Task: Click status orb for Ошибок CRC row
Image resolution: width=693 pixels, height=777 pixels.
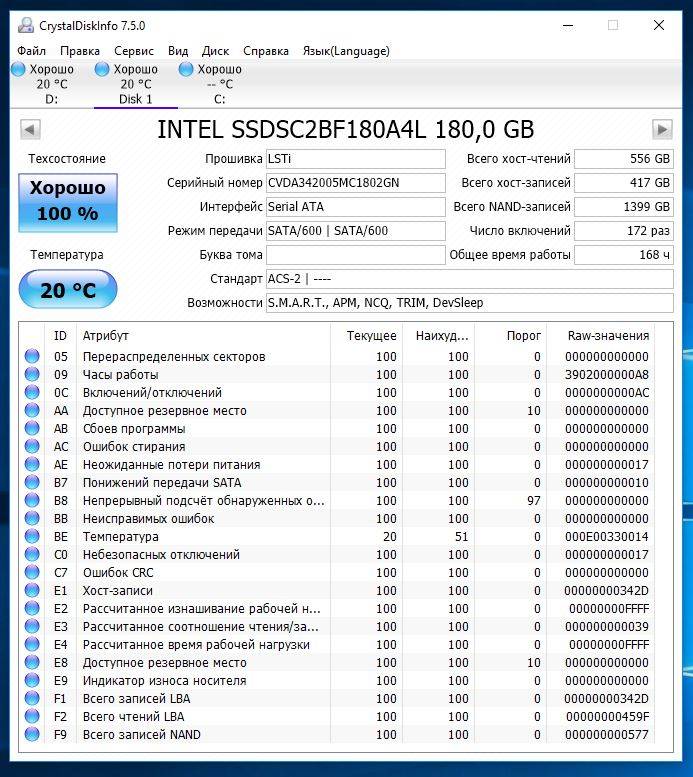Action: (x=32, y=572)
